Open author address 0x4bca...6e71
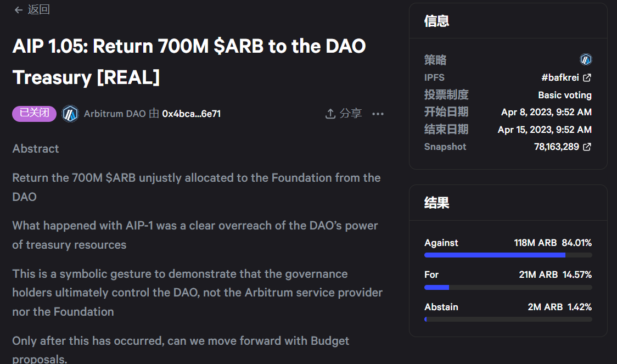The height and width of the screenshot is (364, 617). (x=192, y=114)
